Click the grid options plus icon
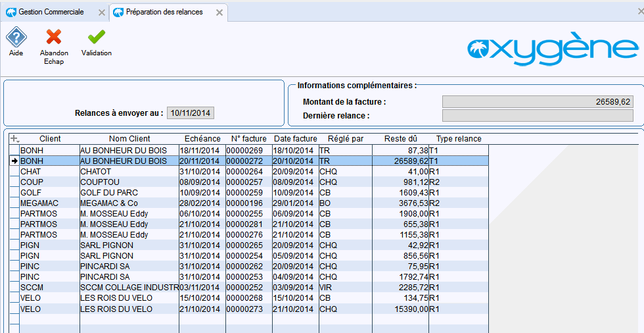Image resolution: width=644 pixels, height=333 pixels. pyautogui.click(x=15, y=139)
